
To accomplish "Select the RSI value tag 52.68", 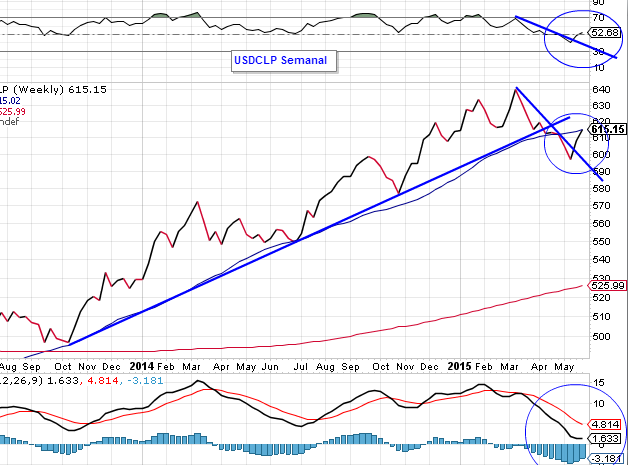I will pos(605,32).
